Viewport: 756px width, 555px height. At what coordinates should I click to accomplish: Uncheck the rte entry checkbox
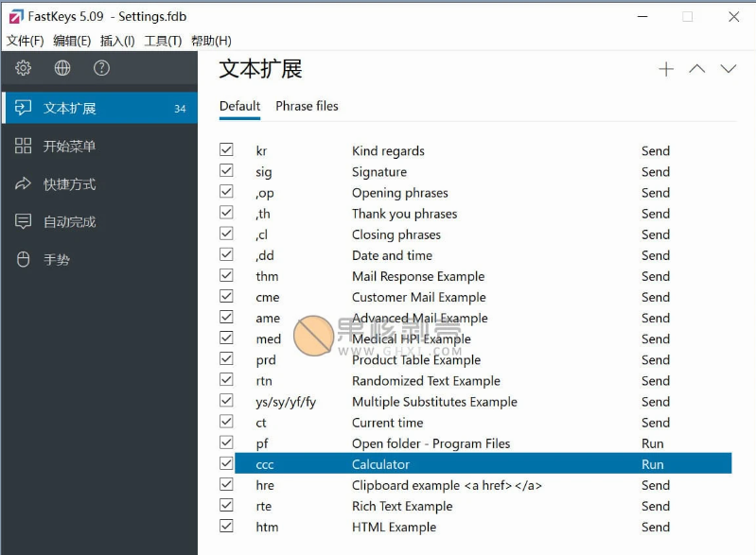[226, 505]
